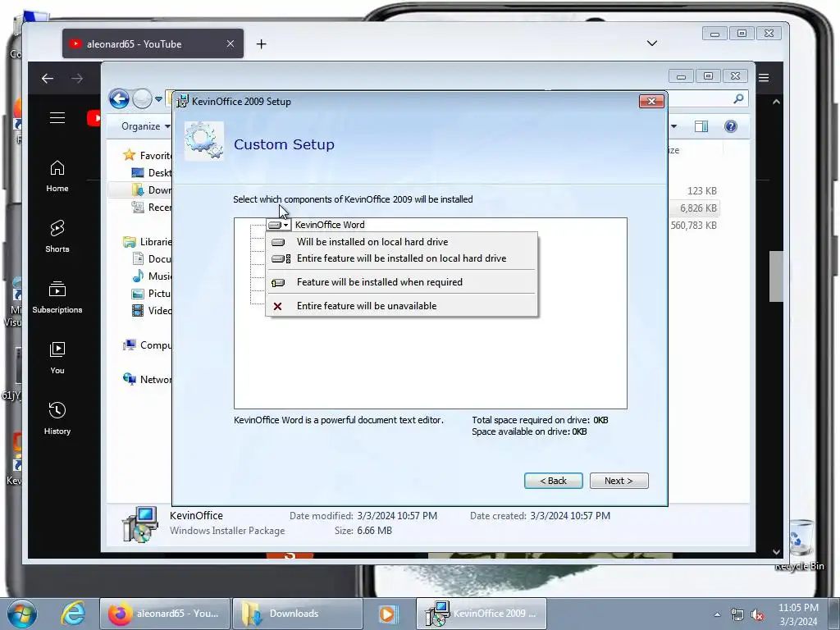Viewport: 840px width, 630px height.
Task: Open the Recycle Bin desktop icon
Action: click(800, 545)
